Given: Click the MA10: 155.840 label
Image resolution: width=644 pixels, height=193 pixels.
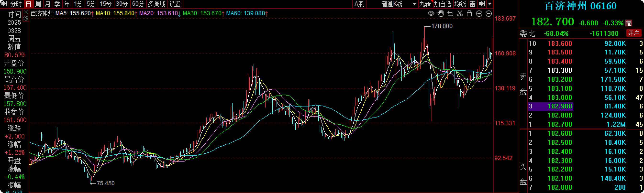Looking at the screenshot, I should (x=117, y=13).
